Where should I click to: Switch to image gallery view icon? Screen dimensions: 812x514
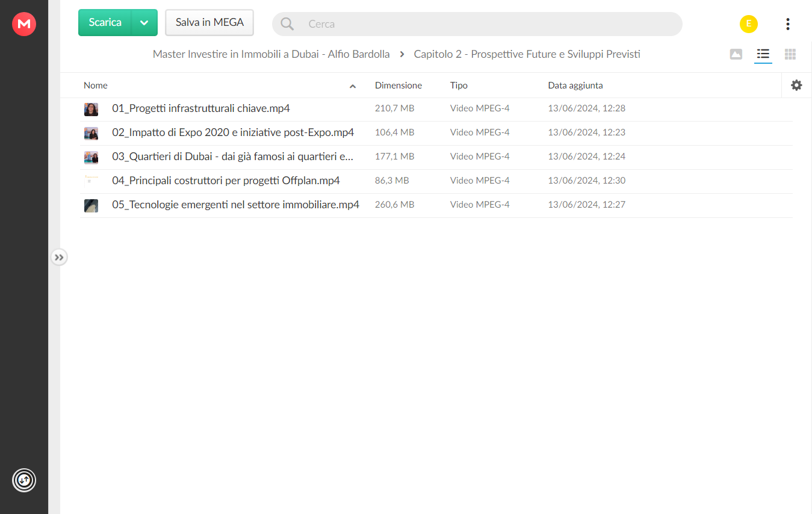coord(736,54)
